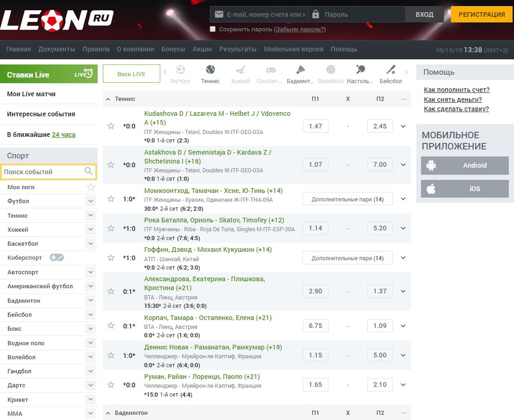Open the Забыли пароль link
Screen dimensions: 514x420
[x=300, y=29]
